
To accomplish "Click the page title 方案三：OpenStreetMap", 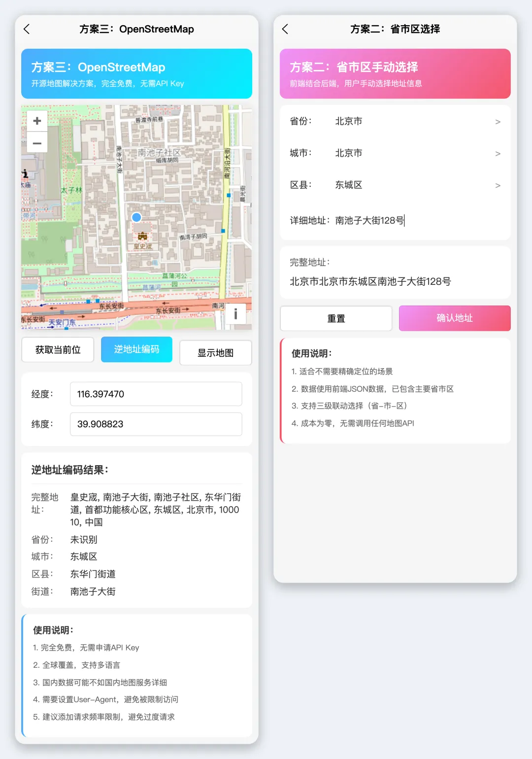I will [x=137, y=29].
